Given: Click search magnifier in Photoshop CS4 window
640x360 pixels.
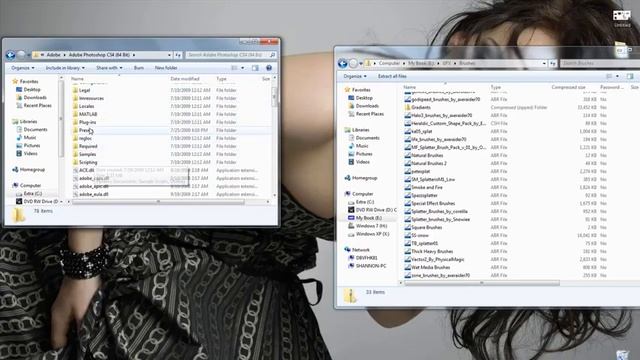Looking at the screenshot, I should click(272, 55).
